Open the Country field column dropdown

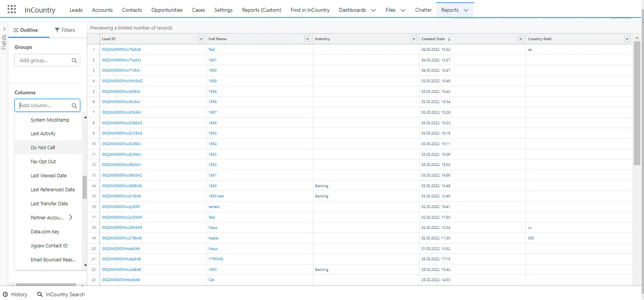(627, 39)
